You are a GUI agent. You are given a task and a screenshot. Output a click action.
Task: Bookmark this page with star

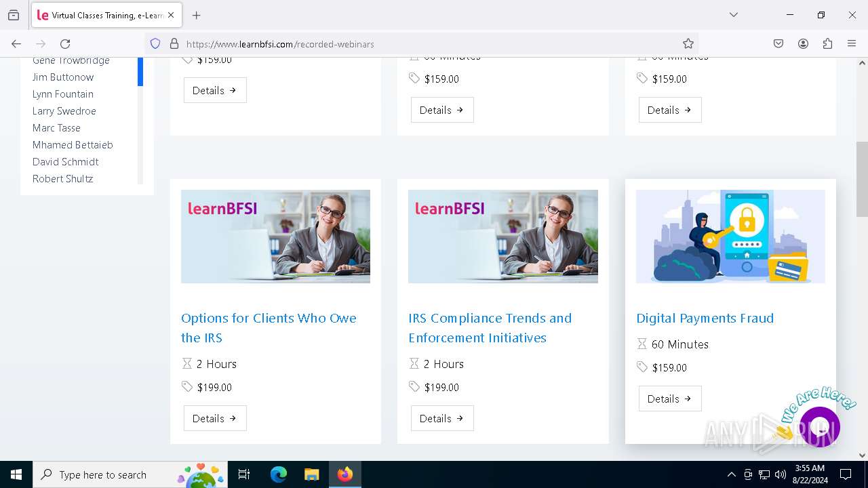pyautogui.click(x=688, y=44)
